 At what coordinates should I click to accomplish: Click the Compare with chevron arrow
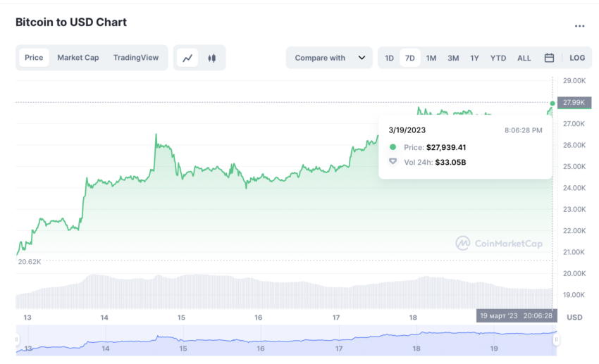click(362, 58)
